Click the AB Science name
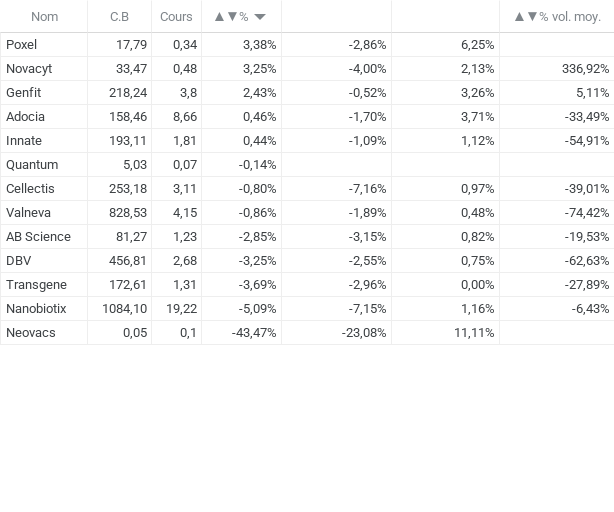Viewport: 614px width, 512px height. 38,237
